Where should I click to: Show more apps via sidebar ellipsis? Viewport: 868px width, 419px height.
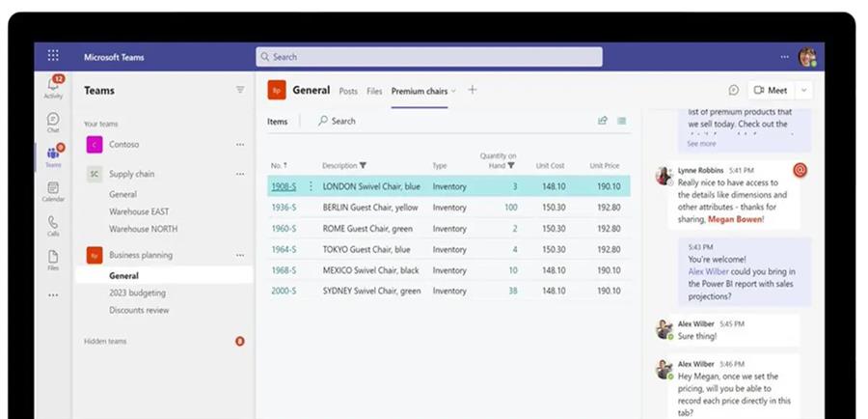pyautogui.click(x=53, y=295)
